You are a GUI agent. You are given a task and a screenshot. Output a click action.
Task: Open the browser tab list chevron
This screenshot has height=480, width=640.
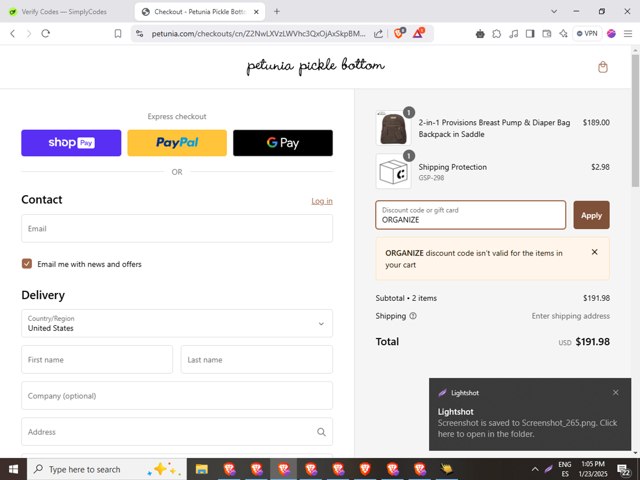[x=554, y=11]
